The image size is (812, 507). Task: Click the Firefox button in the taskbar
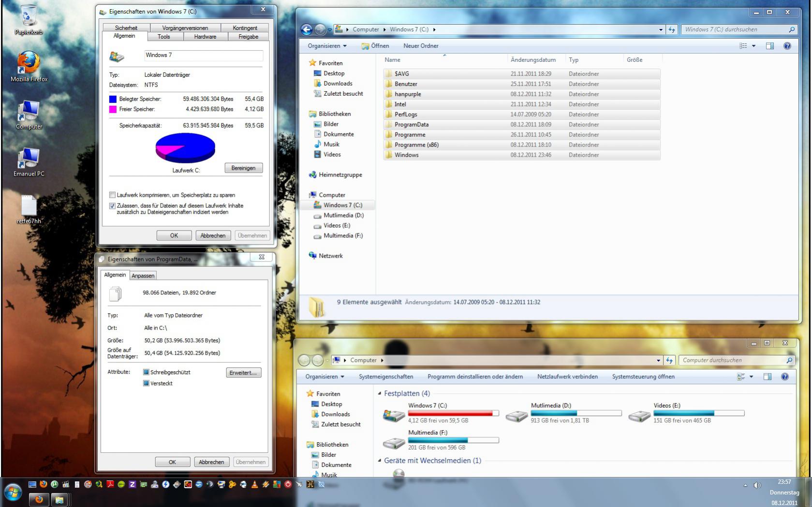[x=39, y=499]
